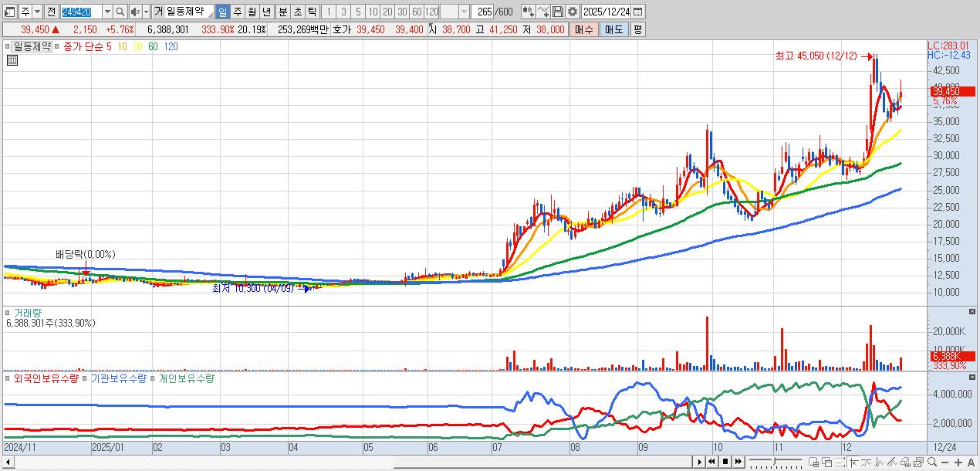Open the chart settings gear icon

[x=572, y=12]
